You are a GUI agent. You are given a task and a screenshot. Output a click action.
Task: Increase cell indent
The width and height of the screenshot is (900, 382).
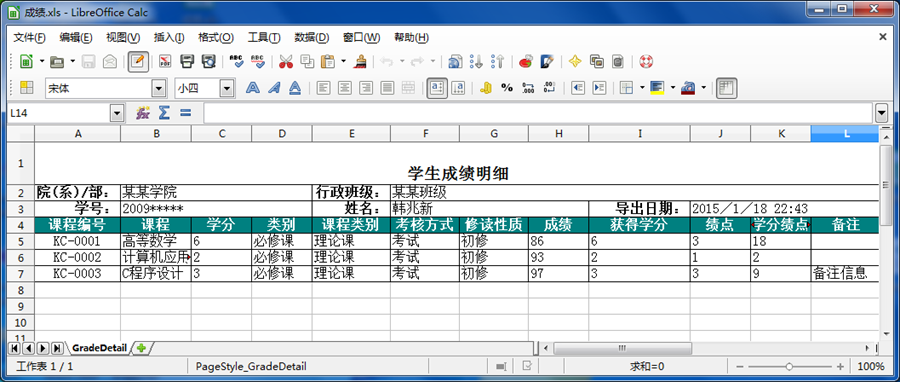(x=599, y=88)
